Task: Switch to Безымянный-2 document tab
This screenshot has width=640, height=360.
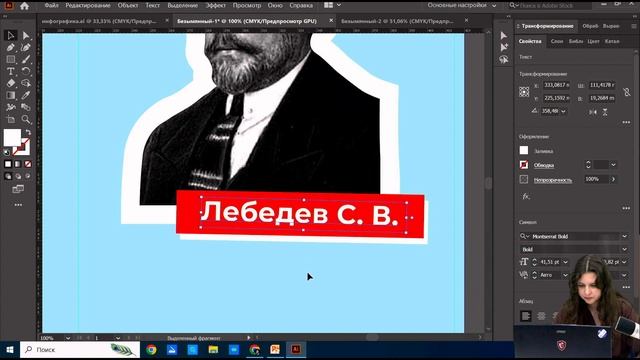Action: pos(397,21)
